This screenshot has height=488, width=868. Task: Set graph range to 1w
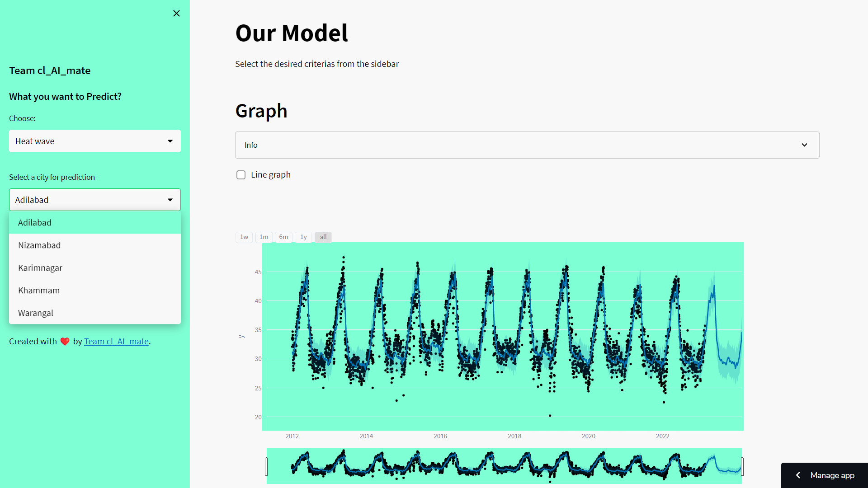(x=244, y=237)
